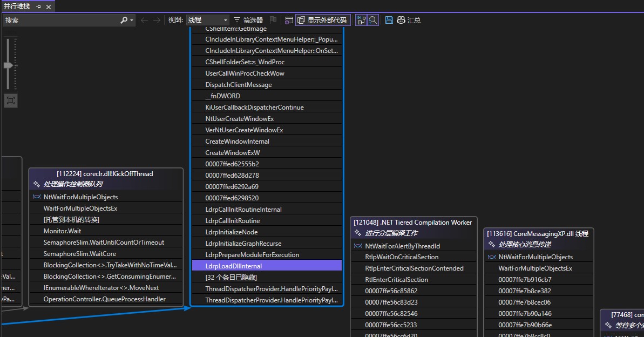The image size is (644, 337).
Task: Expand the search options dropdown arrow
Action: 132,20
